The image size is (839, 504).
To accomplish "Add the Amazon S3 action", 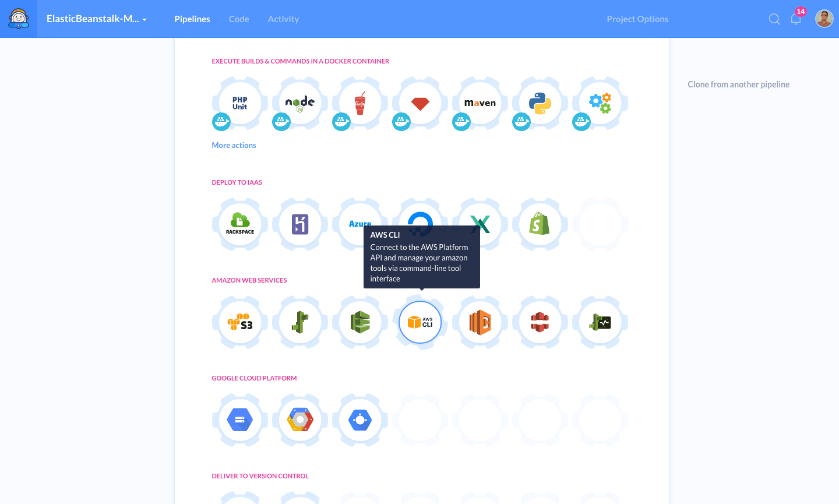I will pos(240,322).
